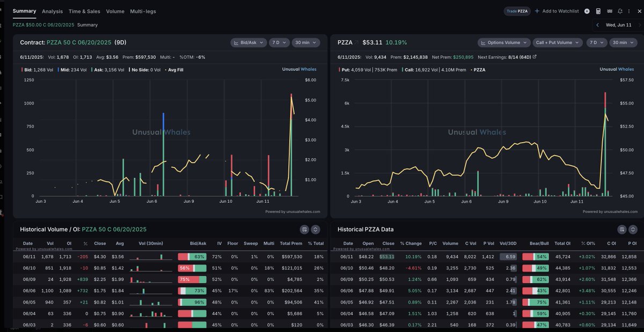Screen dimensions: 644x332
Task: Open the Call + Put Volume dropdown
Action: click(558, 42)
